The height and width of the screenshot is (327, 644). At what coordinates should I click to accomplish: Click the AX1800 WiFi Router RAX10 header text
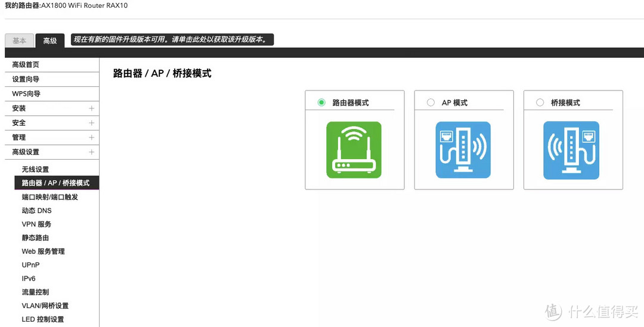[x=85, y=5]
